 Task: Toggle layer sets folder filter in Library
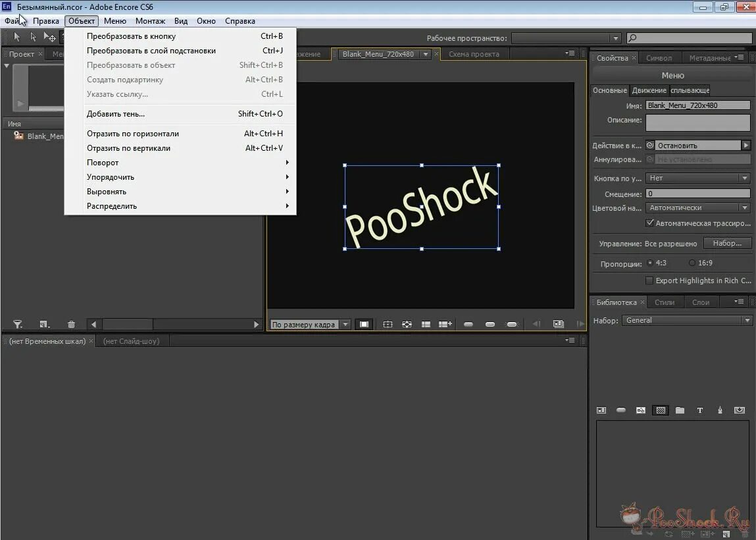[680, 410]
